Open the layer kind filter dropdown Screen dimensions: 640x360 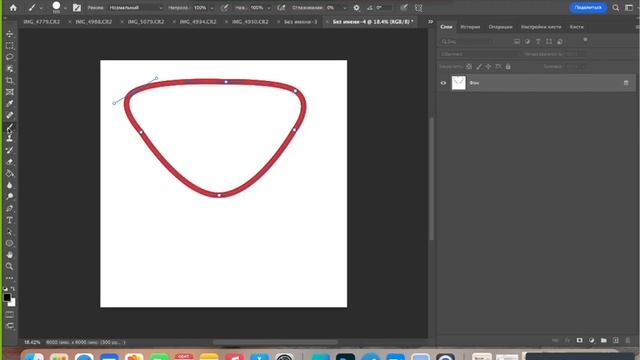coord(467,41)
